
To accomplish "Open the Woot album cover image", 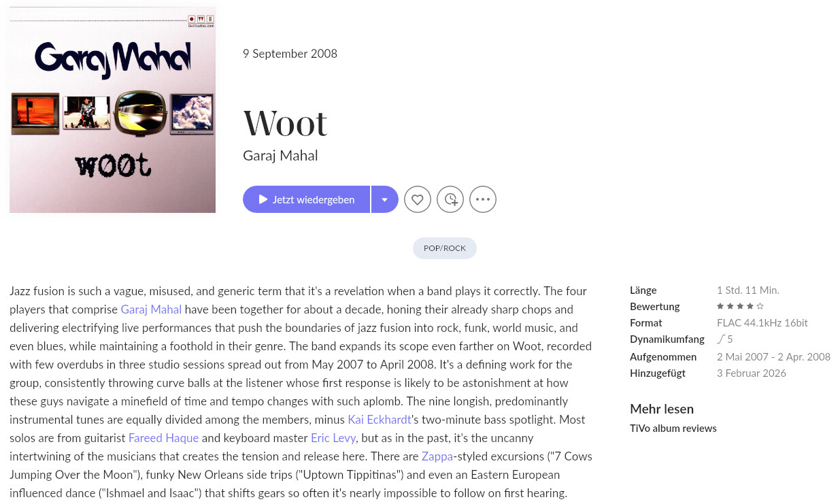I will [112, 109].
